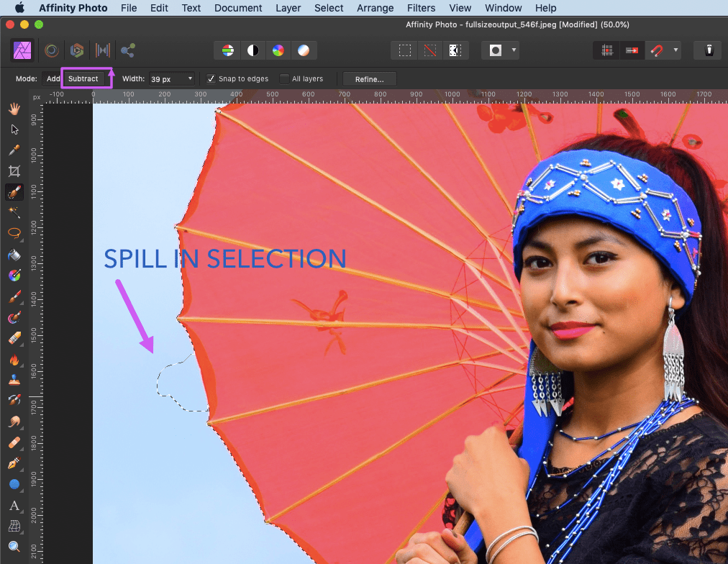The height and width of the screenshot is (564, 728).
Task: Expand the quick mask options dropdown
Action: click(514, 50)
